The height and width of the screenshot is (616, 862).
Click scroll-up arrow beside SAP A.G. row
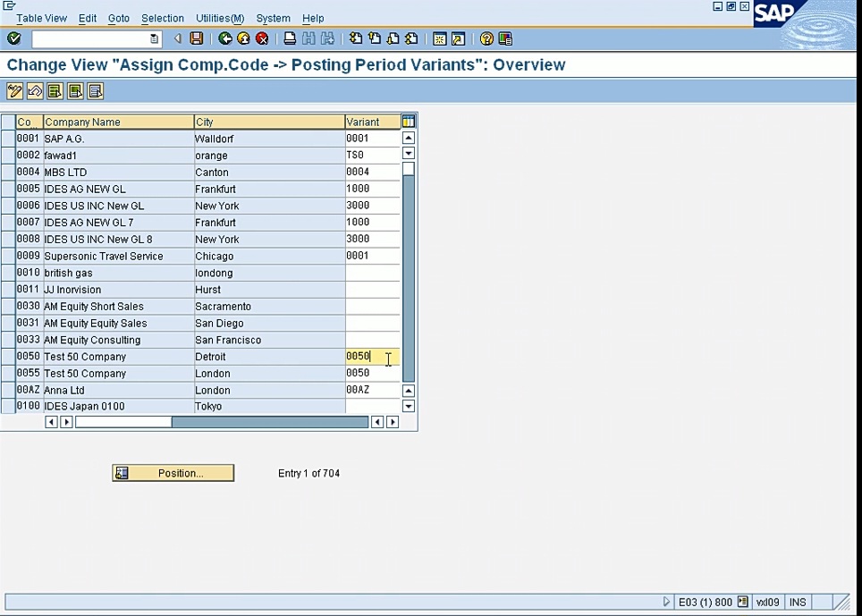click(x=409, y=138)
